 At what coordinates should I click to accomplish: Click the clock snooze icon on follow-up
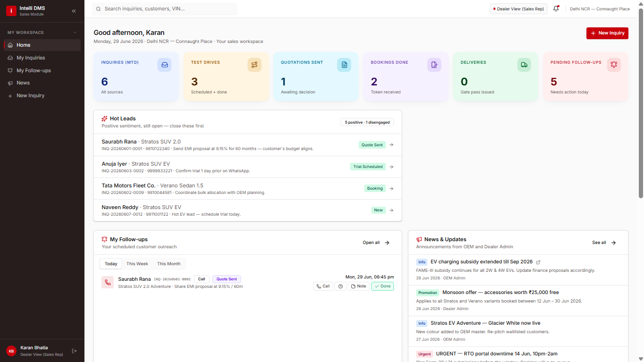341,286
